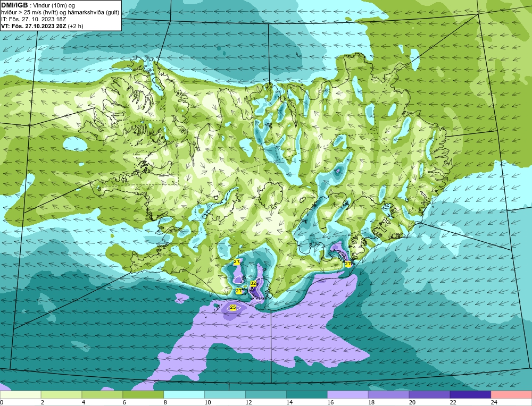This screenshot has width=532, height=406.
Task: Click the 16–18 m/s lavender legend swatch
Action: coord(348,395)
